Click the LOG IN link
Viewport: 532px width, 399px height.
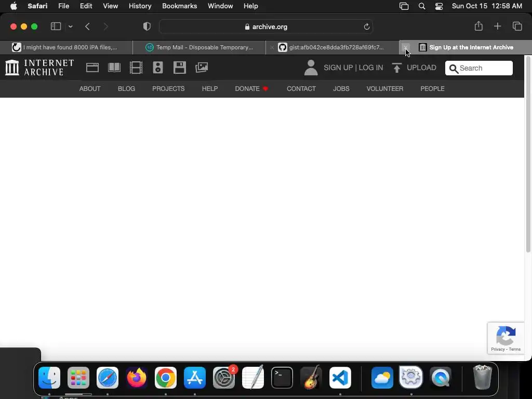click(x=371, y=68)
